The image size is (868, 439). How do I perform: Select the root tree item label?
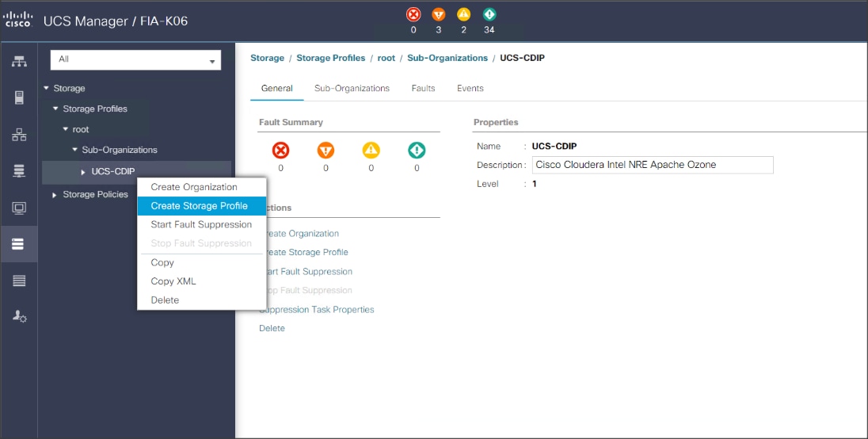(81, 129)
